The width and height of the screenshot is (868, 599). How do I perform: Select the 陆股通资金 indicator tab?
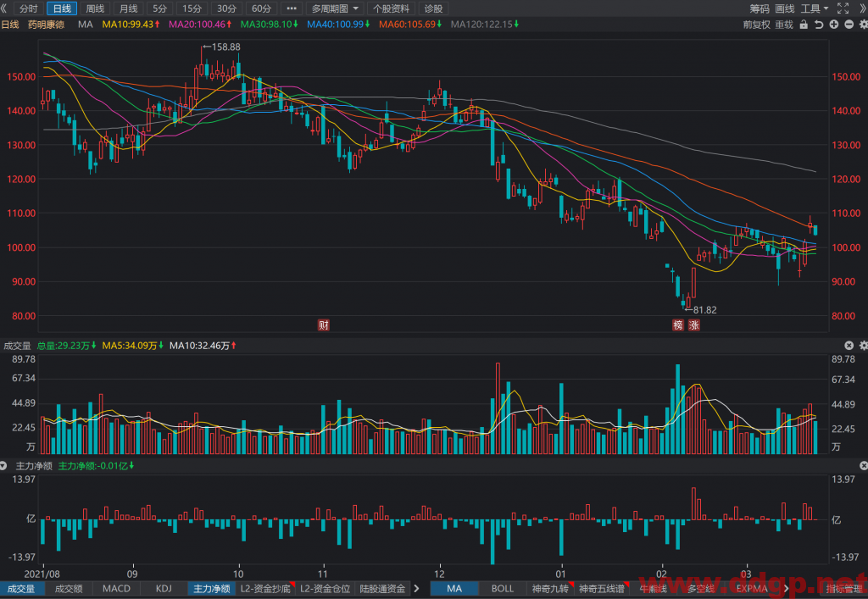(382, 589)
